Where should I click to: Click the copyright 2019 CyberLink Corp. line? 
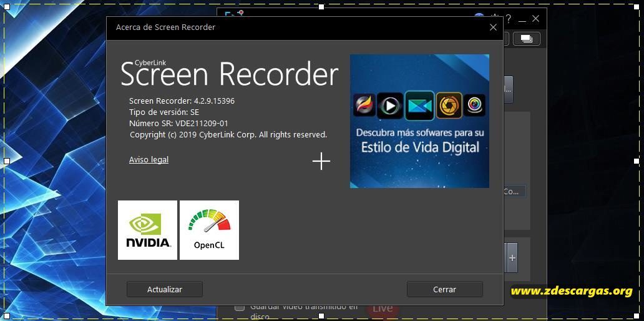pos(228,134)
